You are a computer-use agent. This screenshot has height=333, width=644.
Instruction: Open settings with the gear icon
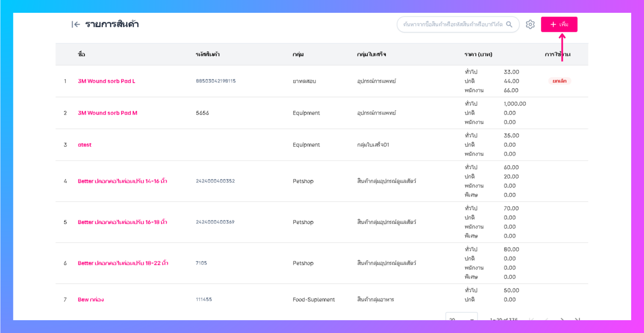point(530,24)
